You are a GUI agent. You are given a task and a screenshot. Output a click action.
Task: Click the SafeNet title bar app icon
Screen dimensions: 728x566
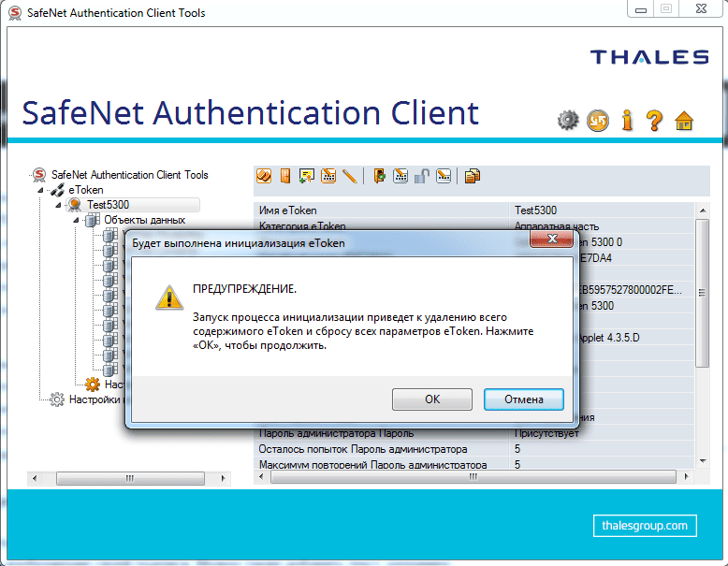tap(15, 12)
